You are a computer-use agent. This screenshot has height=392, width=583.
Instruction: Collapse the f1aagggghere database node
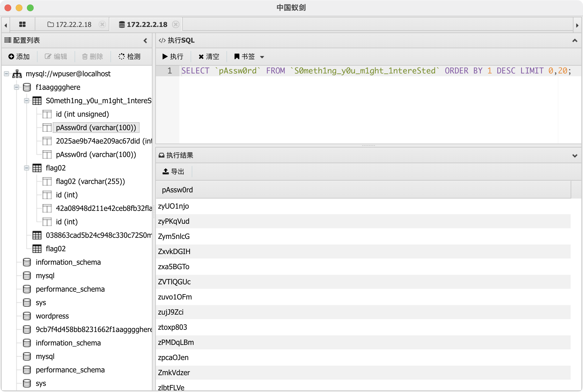click(x=17, y=87)
